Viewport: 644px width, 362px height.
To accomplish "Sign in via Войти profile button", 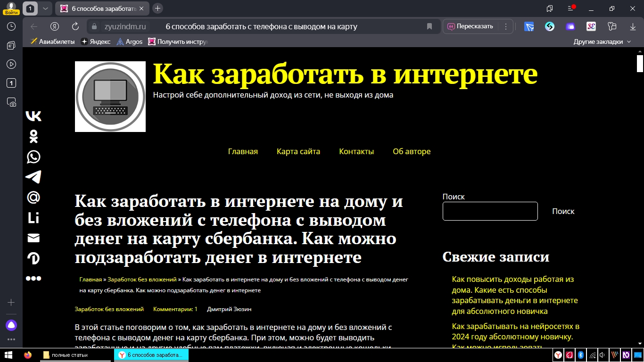I will (x=12, y=8).
